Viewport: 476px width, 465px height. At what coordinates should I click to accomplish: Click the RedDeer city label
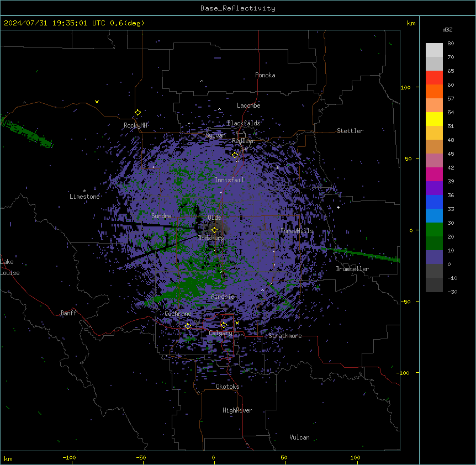coord(243,141)
